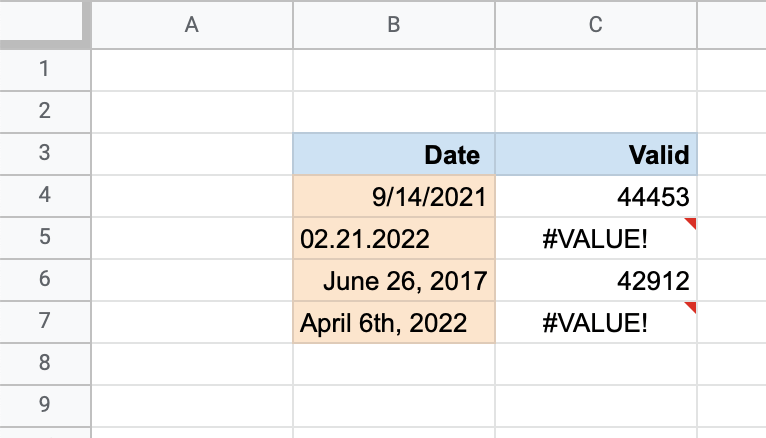Click the red note indicator in cell C5
This screenshot has height=438, width=766.
tap(691, 223)
